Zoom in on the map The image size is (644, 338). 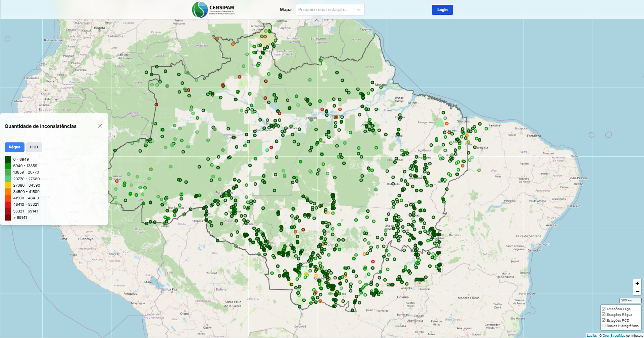[637, 283]
